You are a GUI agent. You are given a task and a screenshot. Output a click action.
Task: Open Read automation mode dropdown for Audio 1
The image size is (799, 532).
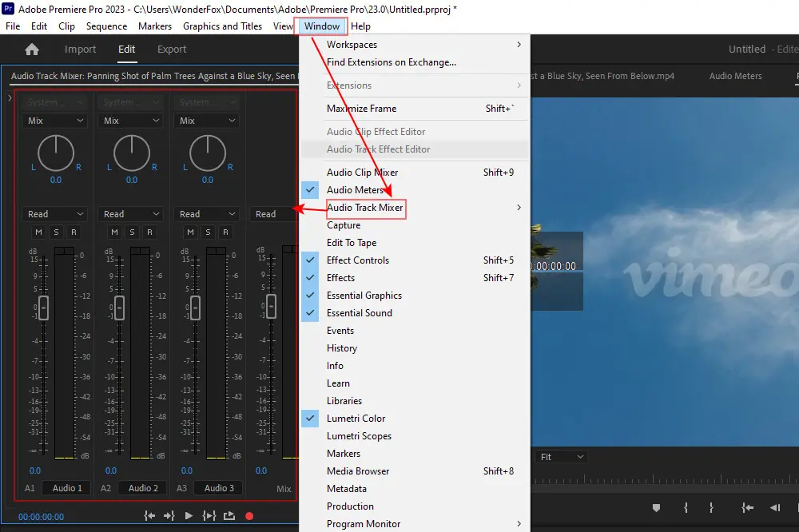[x=55, y=214]
